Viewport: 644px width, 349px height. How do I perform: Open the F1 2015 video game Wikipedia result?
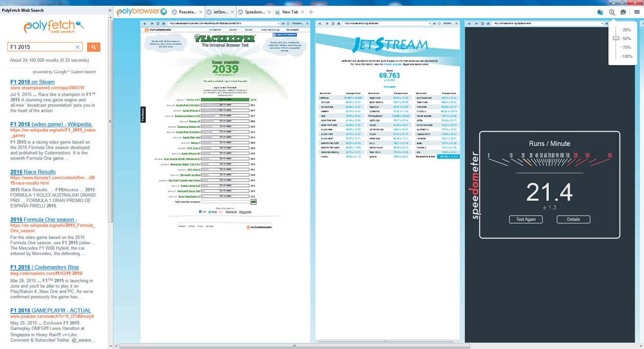click(51, 125)
